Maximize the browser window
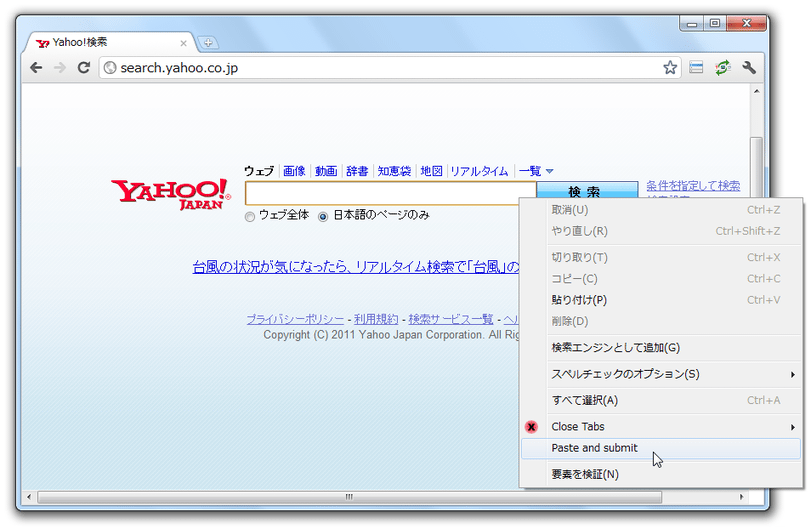The height and width of the screenshot is (529, 811). pyautogui.click(x=715, y=23)
